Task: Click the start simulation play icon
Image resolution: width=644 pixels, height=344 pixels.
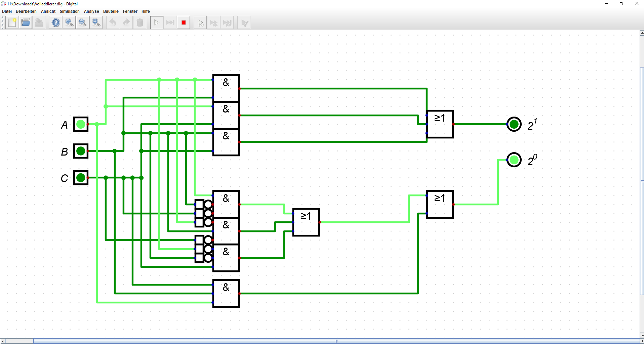Action: 157,23
